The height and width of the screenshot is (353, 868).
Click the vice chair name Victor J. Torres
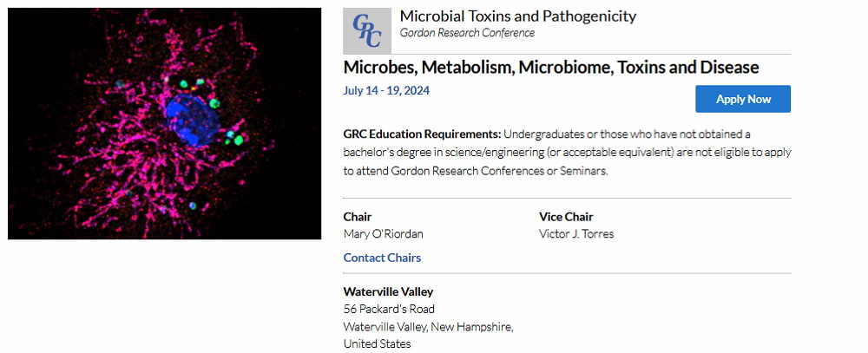576,234
